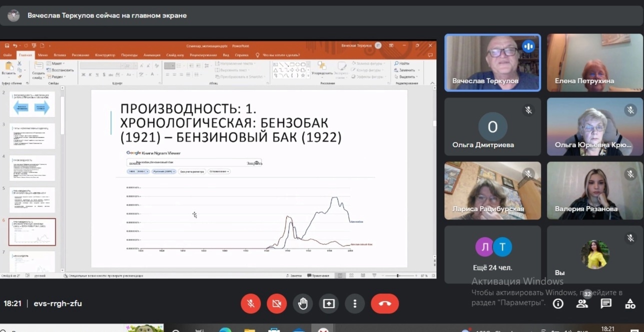Click the Примечания button in status bar
Image resolution: width=644 pixels, height=332 pixels.
[x=318, y=275]
